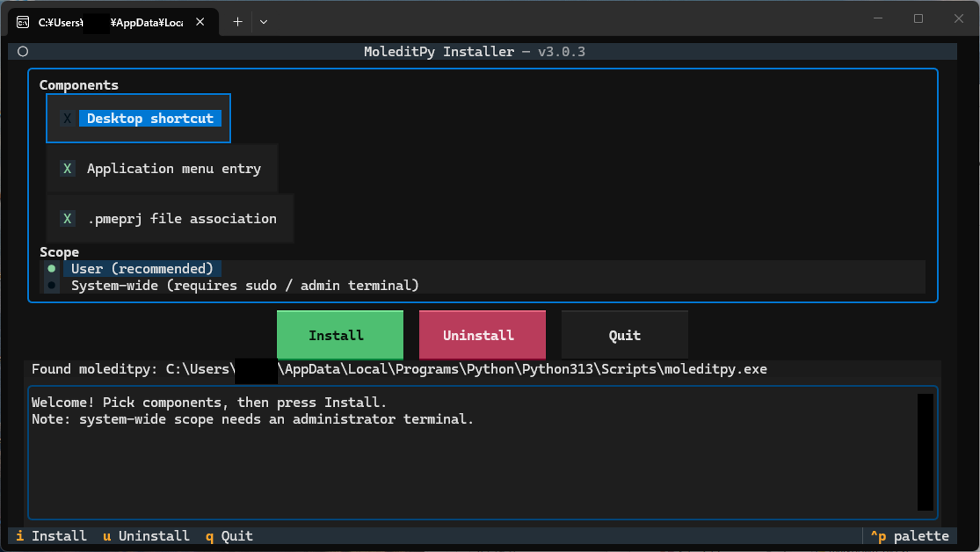Image resolution: width=980 pixels, height=552 pixels.
Task: Maximize the terminal window
Action: [918, 19]
